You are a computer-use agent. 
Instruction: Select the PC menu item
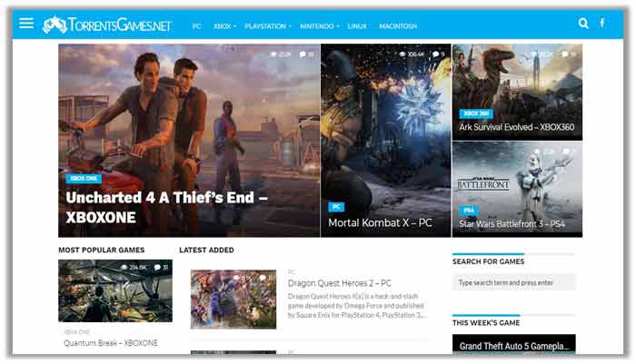pos(197,26)
